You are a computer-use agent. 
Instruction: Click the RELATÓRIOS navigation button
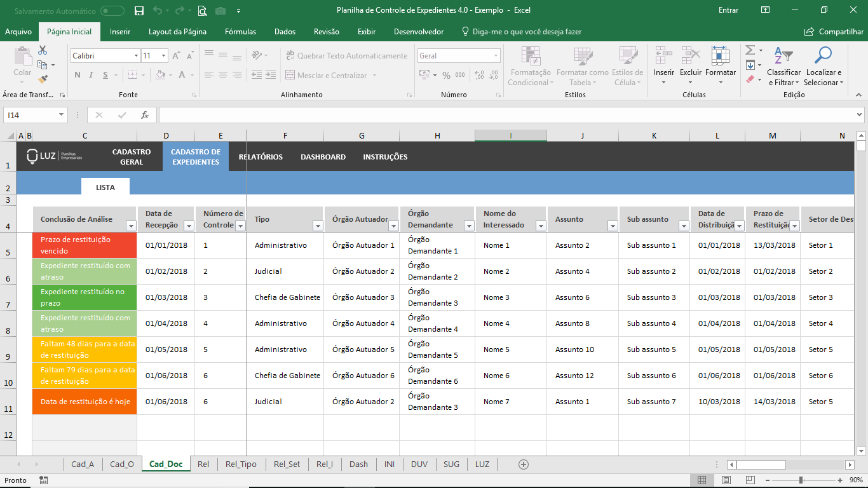261,157
